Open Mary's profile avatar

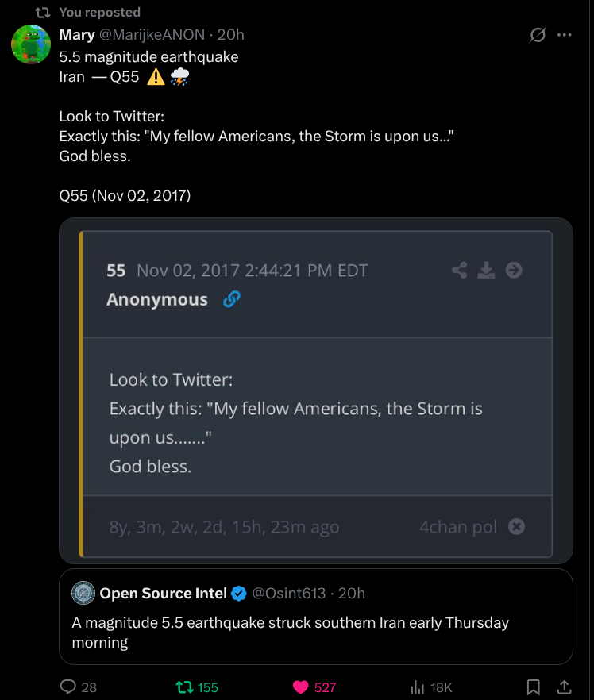pos(31,44)
